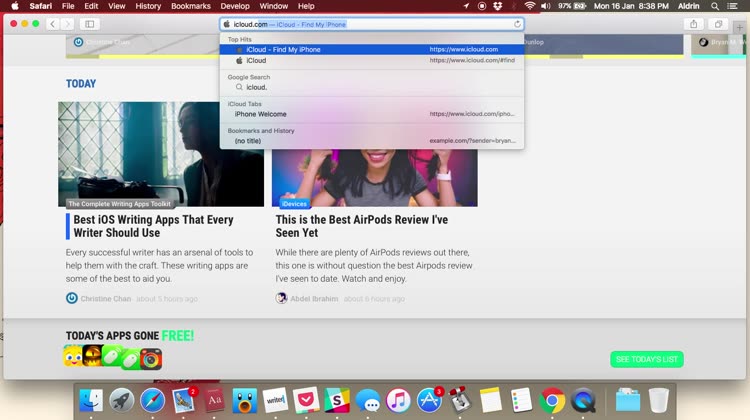Click the icloud.com address field
750x420 pixels.
[372, 24]
